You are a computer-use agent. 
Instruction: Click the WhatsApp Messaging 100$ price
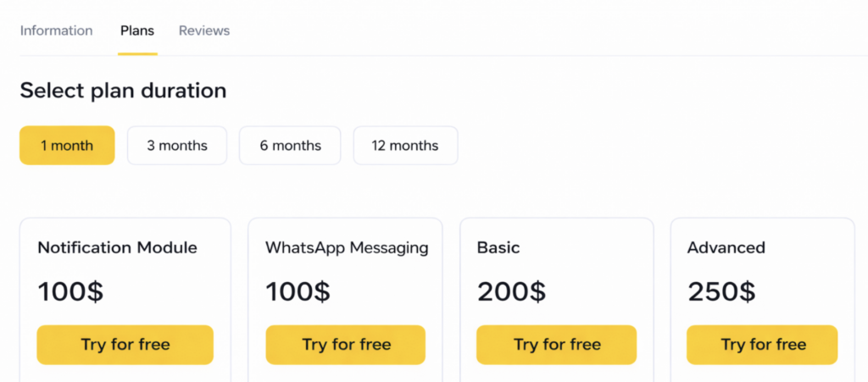[x=298, y=292]
